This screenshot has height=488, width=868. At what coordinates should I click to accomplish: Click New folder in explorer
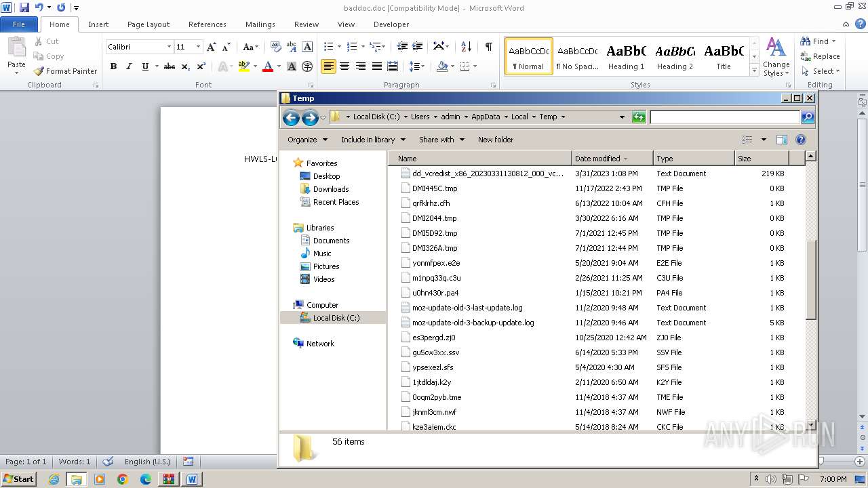pyautogui.click(x=496, y=140)
